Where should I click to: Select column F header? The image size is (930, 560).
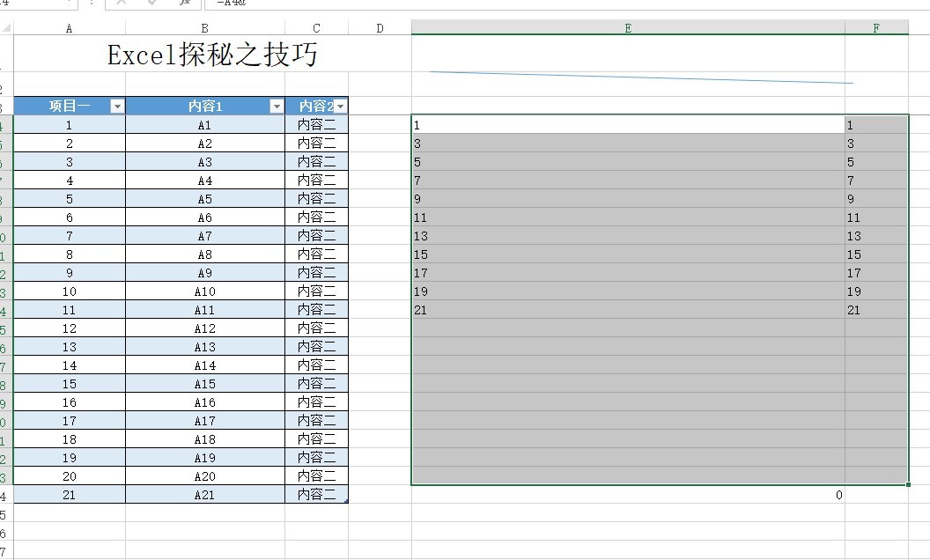coord(875,27)
